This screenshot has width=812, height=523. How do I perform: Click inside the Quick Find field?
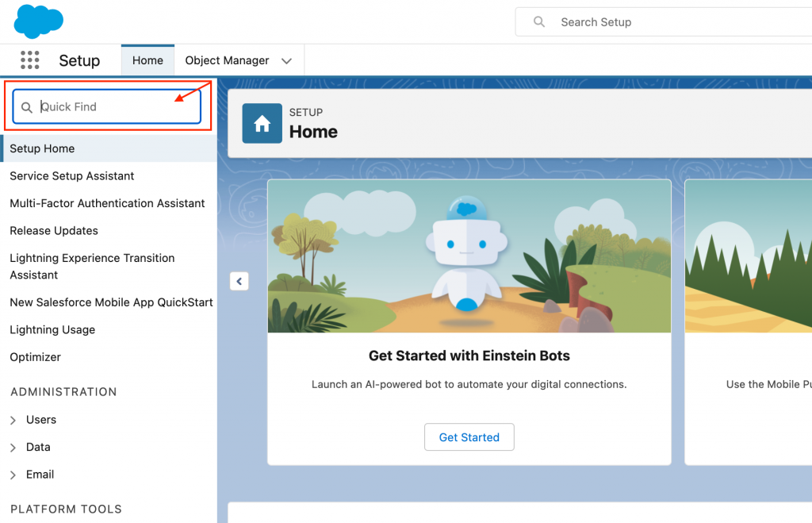pos(115,107)
